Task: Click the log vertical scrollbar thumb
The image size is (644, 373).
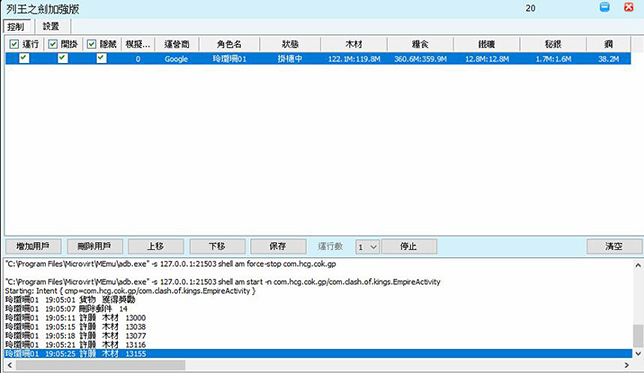Action: coord(638,336)
